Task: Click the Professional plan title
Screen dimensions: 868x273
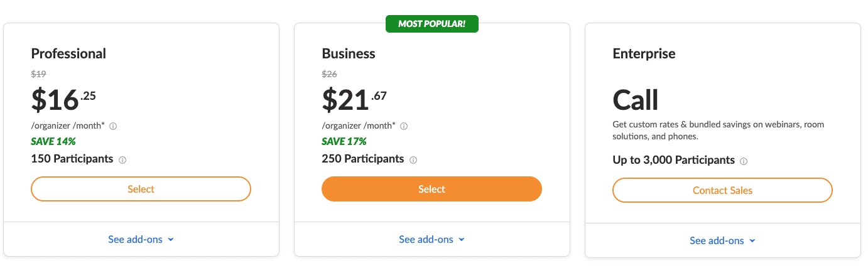Action: tap(68, 53)
